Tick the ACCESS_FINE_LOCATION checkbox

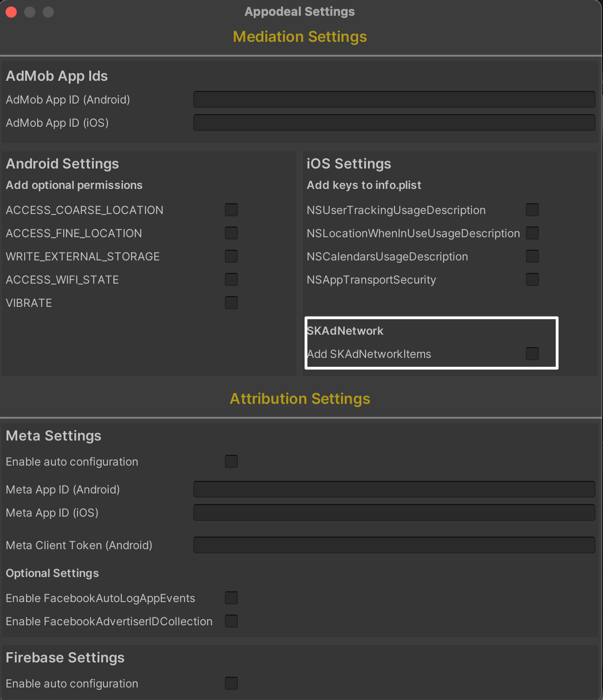(x=231, y=233)
